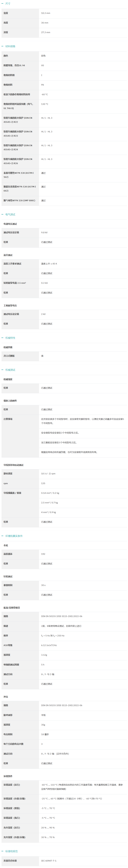Viewport: 128px width, 868px height.
Task: Select the pulse shape value 半弦
Action: pyautogui.click(x=43, y=715)
